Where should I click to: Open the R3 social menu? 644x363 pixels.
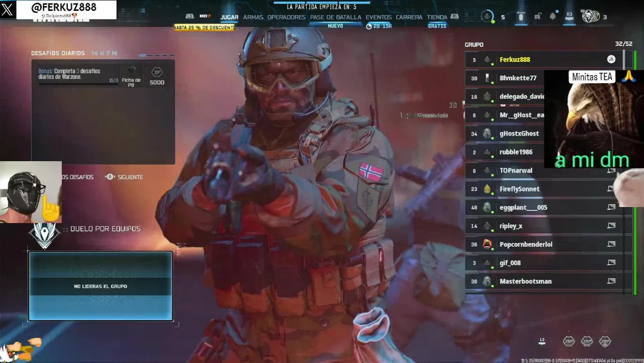coord(569,15)
